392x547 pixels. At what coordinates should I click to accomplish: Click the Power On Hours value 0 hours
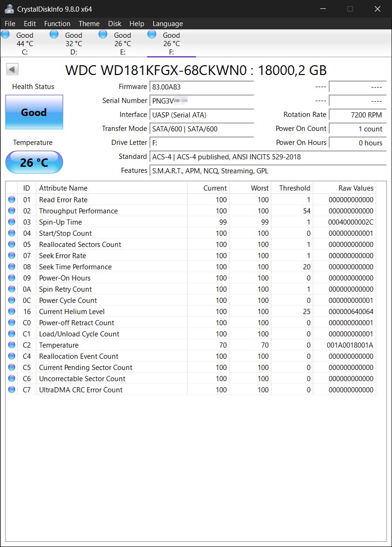coord(358,143)
